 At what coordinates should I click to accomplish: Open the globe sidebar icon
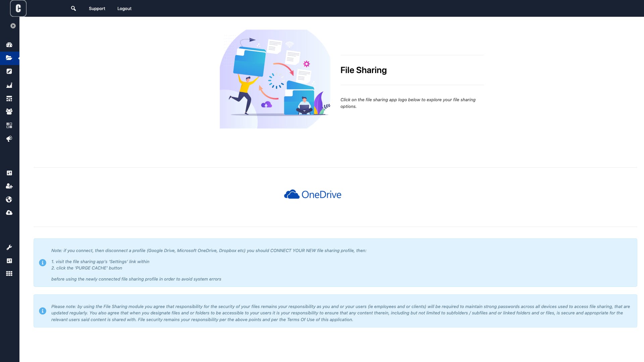[x=9, y=199]
